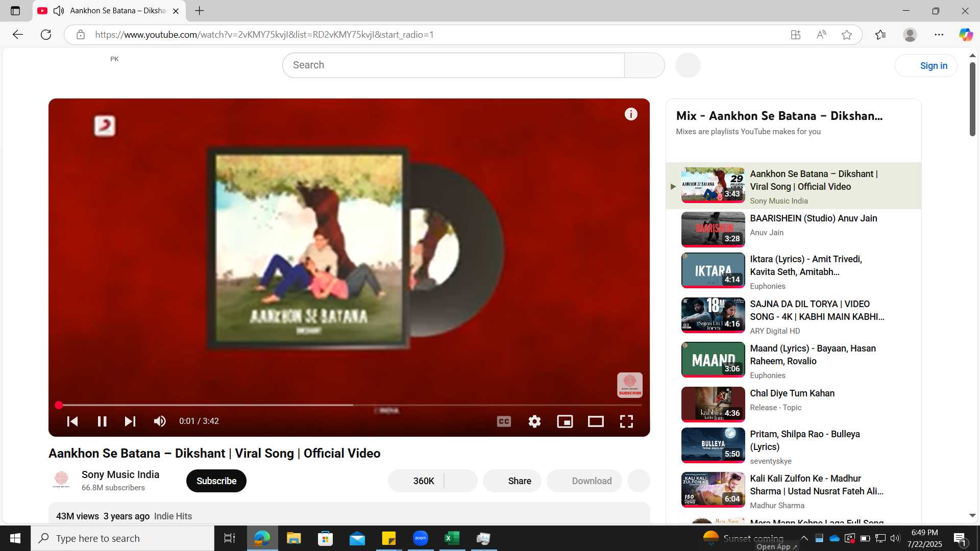Add this page to favorites star

click(x=847, y=35)
